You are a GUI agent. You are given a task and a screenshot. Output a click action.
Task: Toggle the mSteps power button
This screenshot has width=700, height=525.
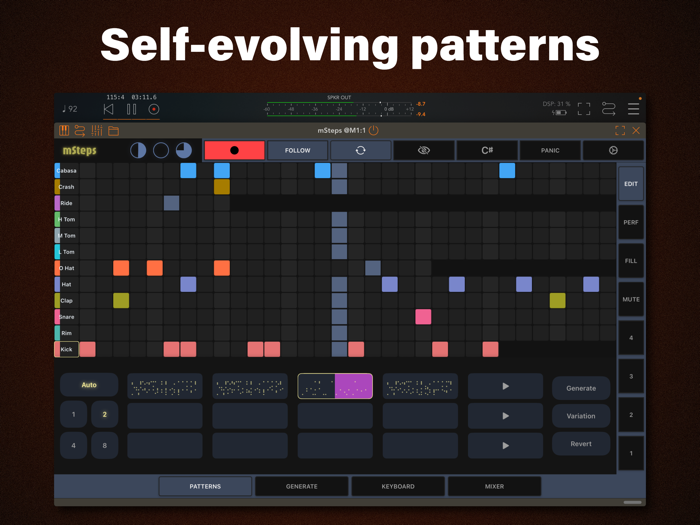[x=374, y=130]
